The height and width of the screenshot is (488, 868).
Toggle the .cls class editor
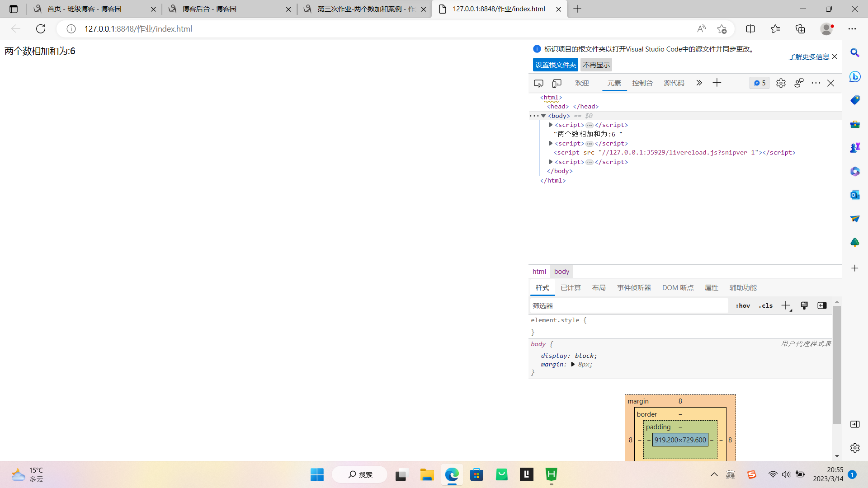[766, 306]
